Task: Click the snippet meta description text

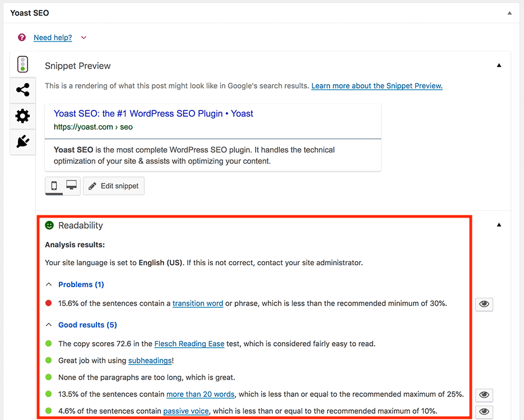Action: (x=194, y=155)
